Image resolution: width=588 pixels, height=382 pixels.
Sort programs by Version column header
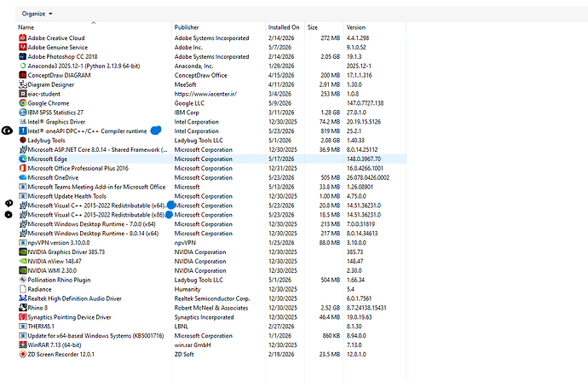[356, 27]
